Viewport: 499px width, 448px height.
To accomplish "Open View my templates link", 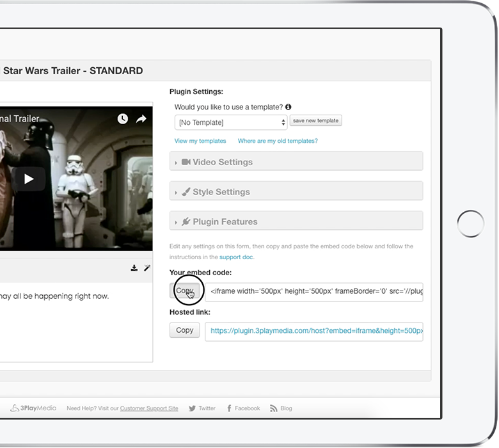I will click(200, 141).
